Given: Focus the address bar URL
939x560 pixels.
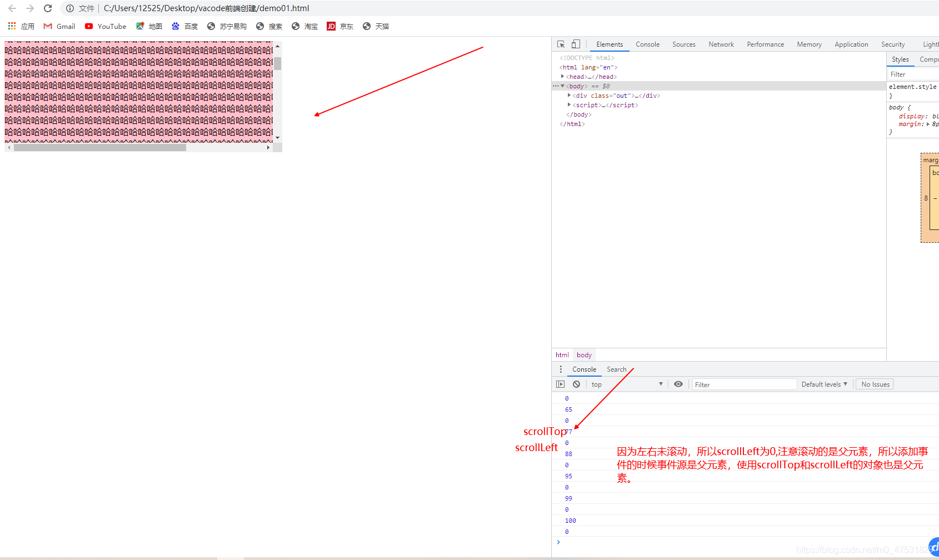Looking at the screenshot, I should click(x=206, y=8).
